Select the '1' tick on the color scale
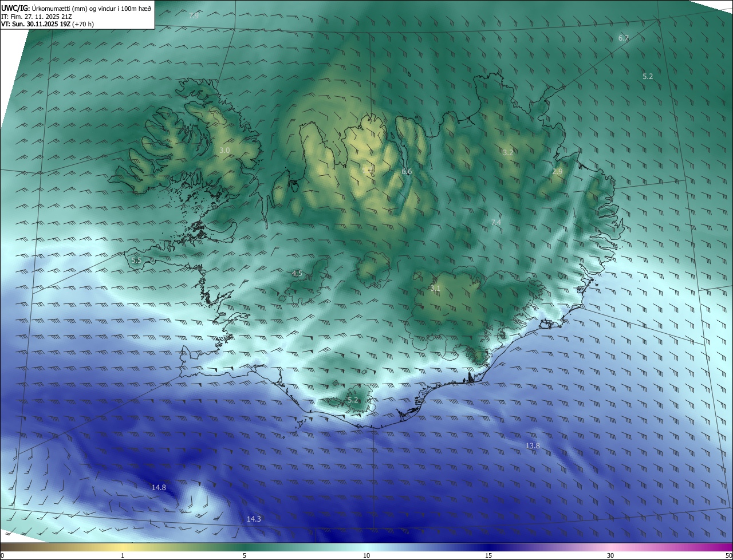This screenshot has height=560, width=733. pos(123,555)
